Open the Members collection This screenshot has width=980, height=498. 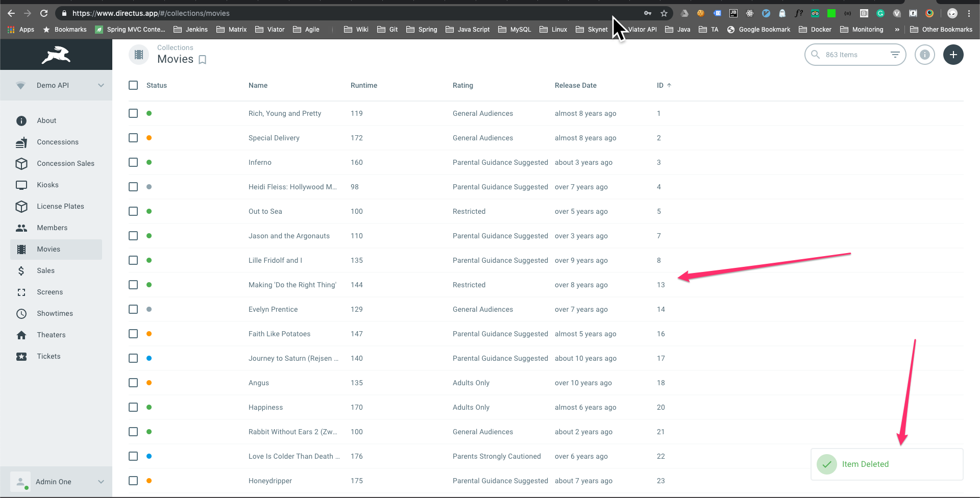pyautogui.click(x=53, y=228)
